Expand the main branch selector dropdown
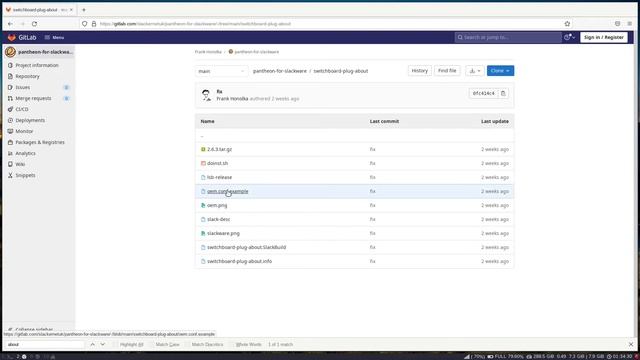Image resolution: width=640 pixels, height=360 pixels. [x=221, y=71]
